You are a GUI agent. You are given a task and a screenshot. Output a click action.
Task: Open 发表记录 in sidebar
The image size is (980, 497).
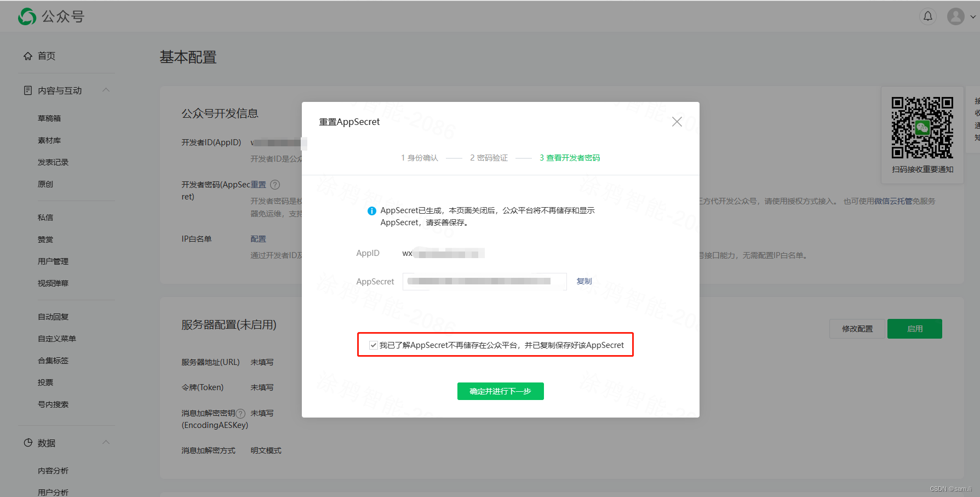pyautogui.click(x=53, y=162)
